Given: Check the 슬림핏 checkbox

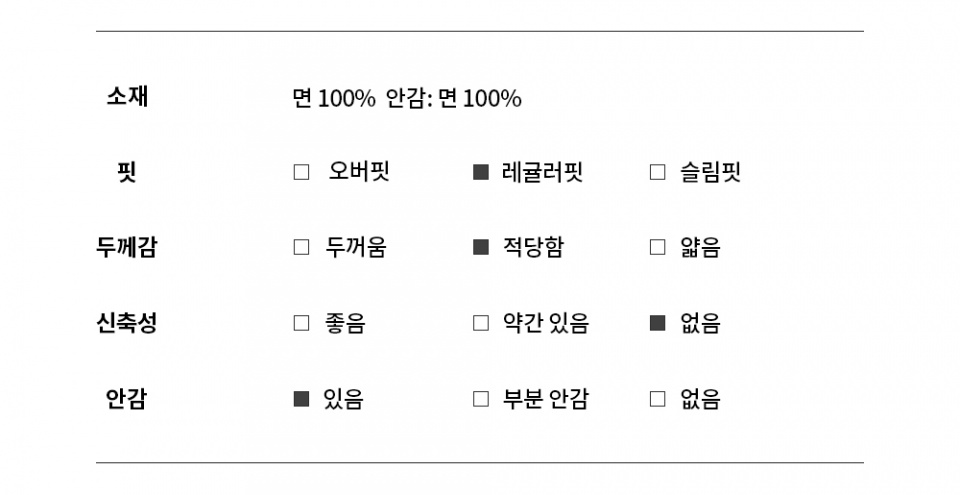Looking at the screenshot, I should pos(657,172).
